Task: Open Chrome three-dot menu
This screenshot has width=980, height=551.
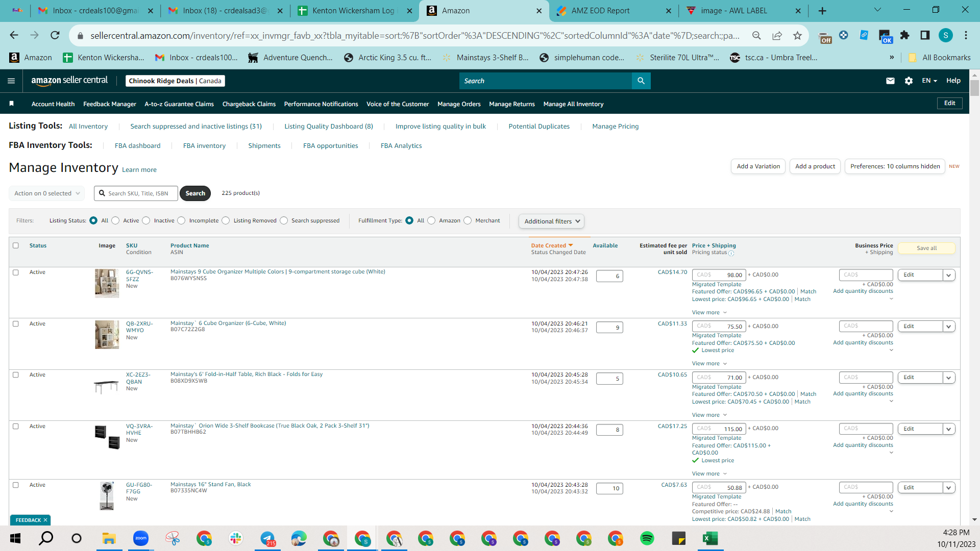Action: (x=966, y=35)
